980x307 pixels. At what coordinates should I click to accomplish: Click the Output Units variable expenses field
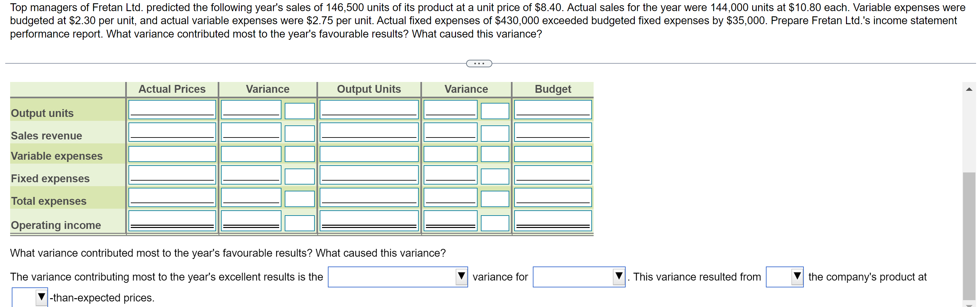pos(369,154)
